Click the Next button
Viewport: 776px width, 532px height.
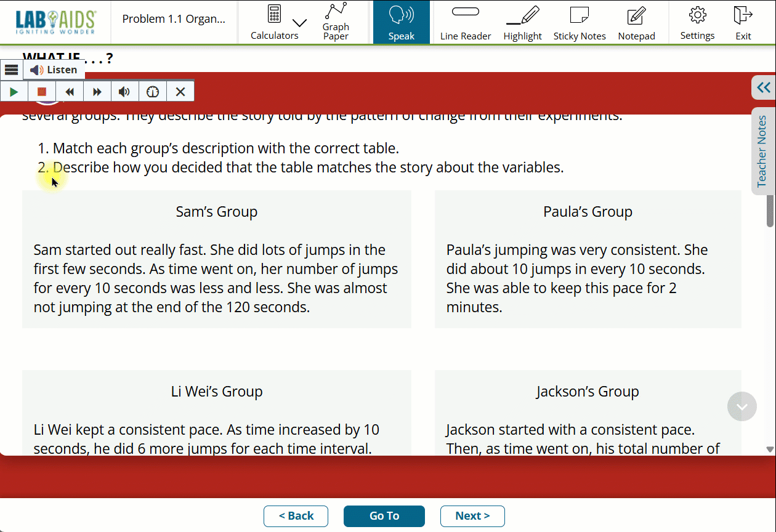click(x=472, y=516)
